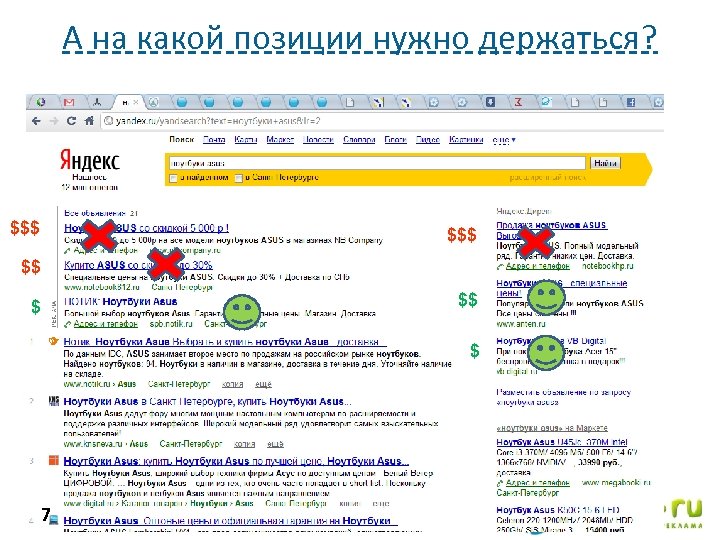
Task: Open Адрес и телефон beside www.megabook.ru
Action: [x=538, y=483]
